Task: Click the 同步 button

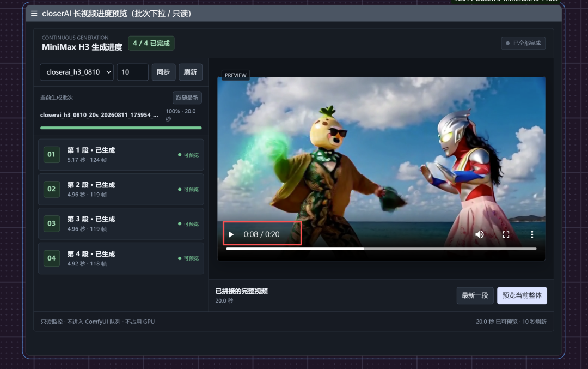Action: coord(163,72)
